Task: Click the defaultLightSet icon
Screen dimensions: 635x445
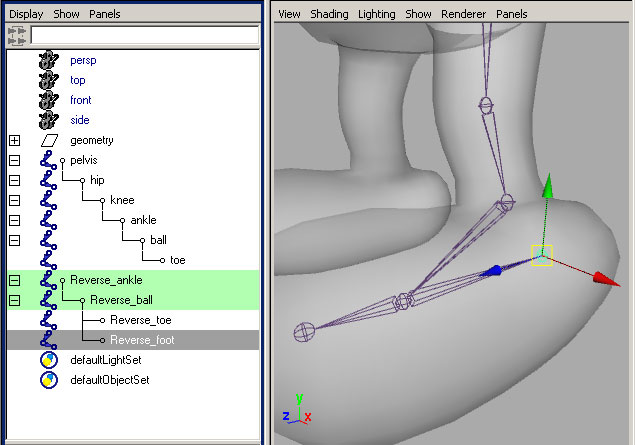Action: click(x=48, y=360)
